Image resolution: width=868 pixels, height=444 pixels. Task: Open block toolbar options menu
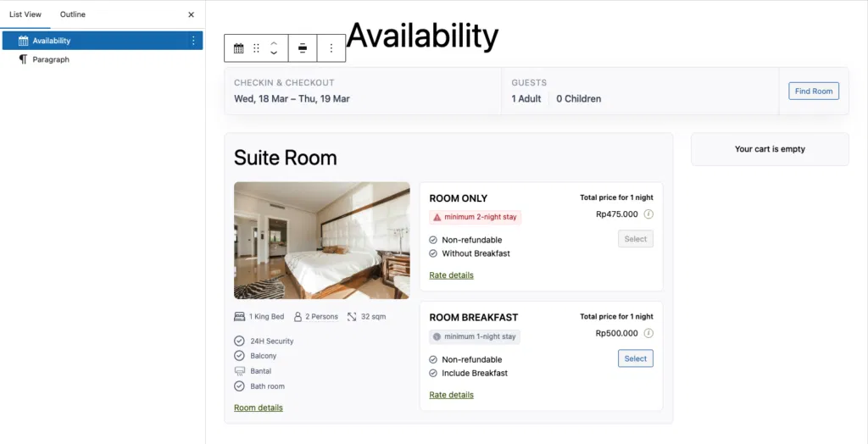pyautogui.click(x=331, y=48)
